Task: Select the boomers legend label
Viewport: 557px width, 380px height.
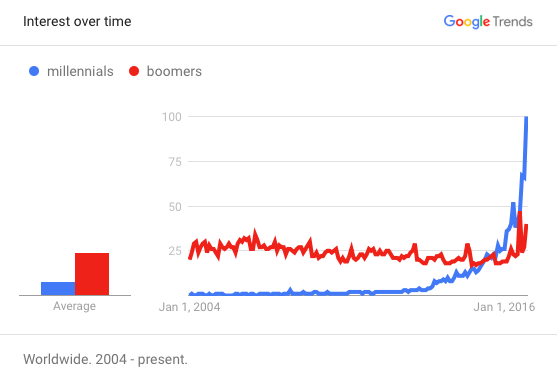Action: click(x=174, y=71)
